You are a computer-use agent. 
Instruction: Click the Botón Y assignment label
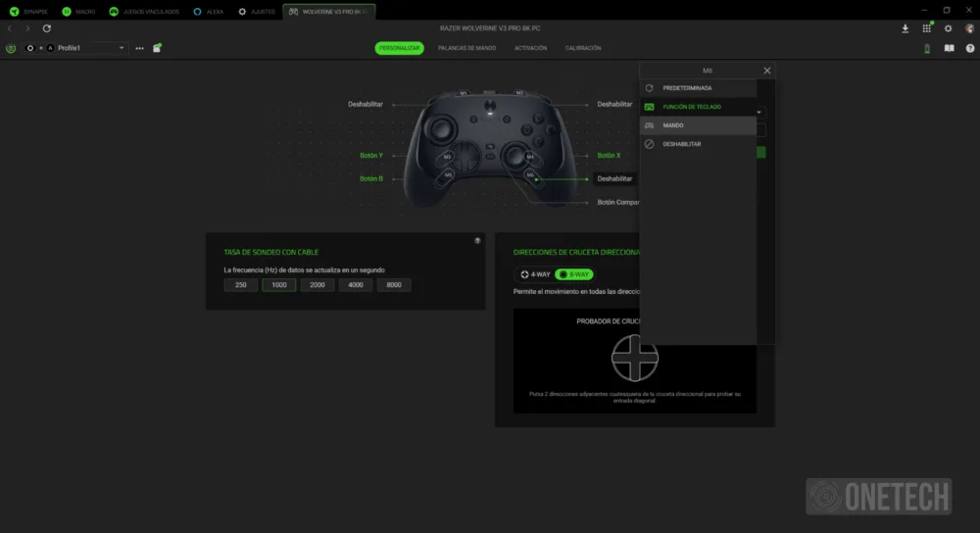[371, 156]
